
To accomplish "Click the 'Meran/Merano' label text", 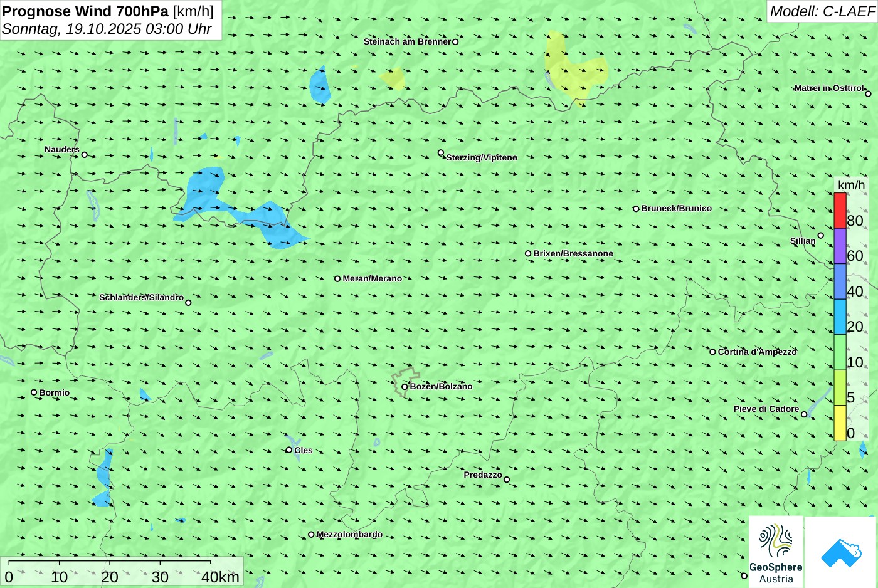I will pos(373,278).
